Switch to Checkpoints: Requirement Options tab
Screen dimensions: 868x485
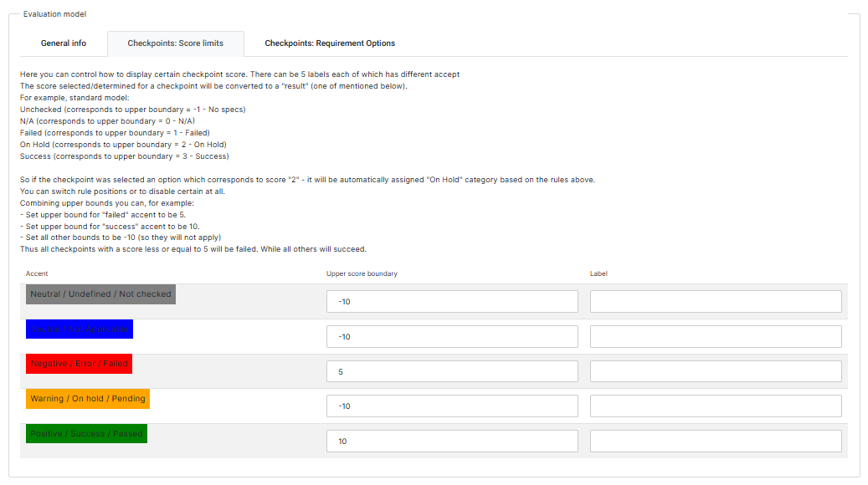(330, 43)
